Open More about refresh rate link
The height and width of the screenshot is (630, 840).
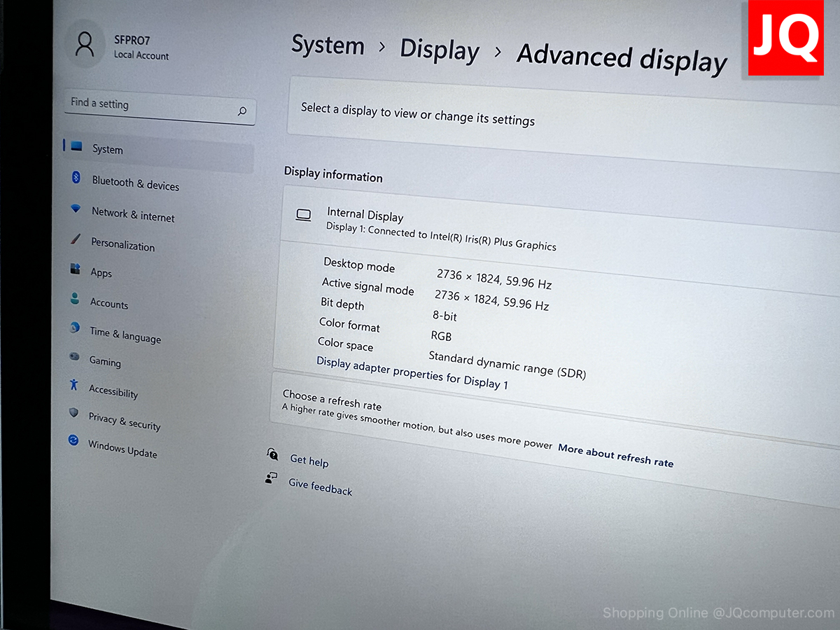(x=616, y=456)
